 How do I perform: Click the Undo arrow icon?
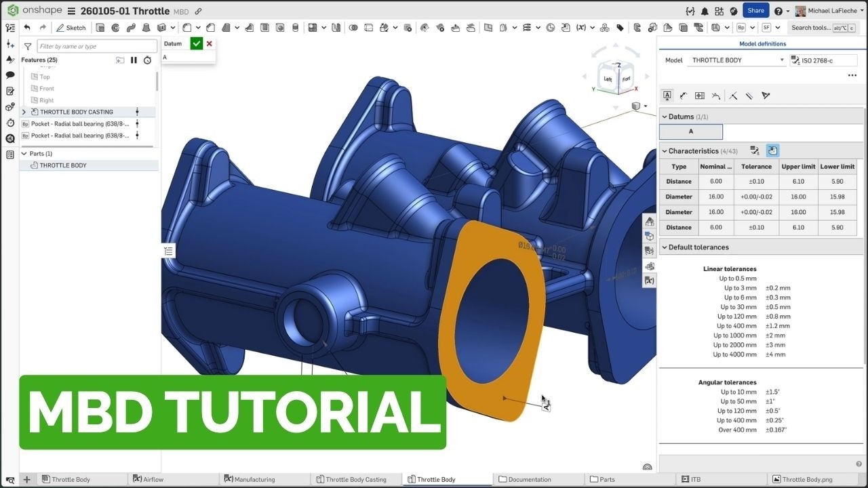27,28
